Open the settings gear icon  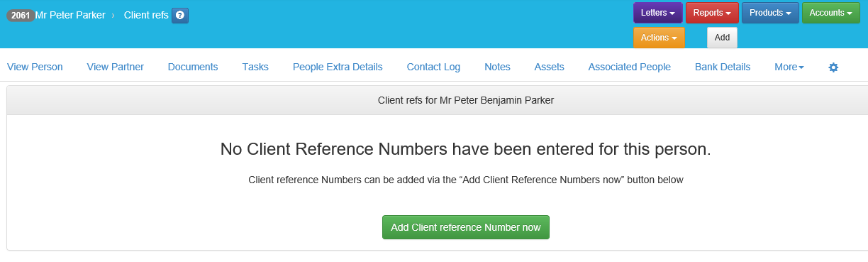coord(833,67)
